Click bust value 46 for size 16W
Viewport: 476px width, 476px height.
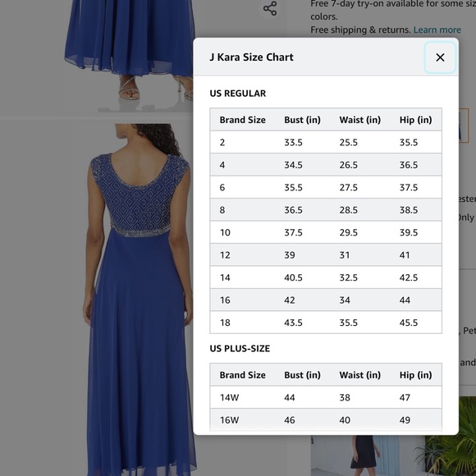coord(290,420)
